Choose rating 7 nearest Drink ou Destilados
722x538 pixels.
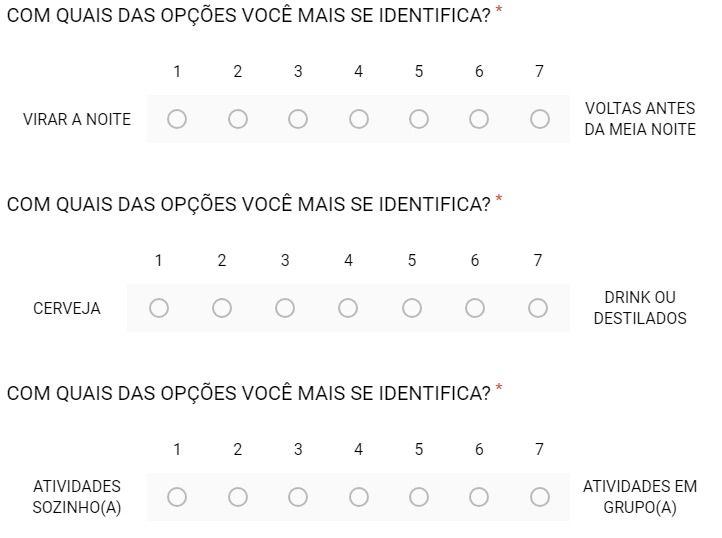[x=538, y=308]
